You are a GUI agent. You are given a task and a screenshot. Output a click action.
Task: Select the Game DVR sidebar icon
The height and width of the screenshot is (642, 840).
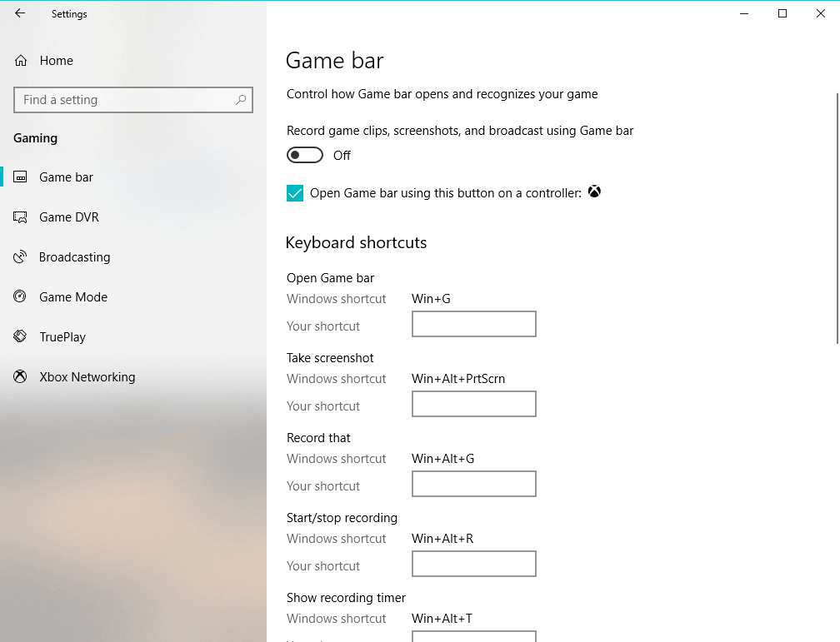(x=20, y=216)
